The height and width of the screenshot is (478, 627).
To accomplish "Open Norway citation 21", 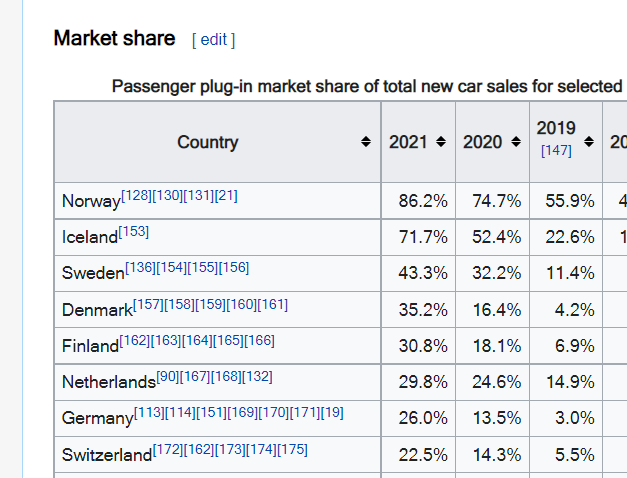I will tap(226, 196).
